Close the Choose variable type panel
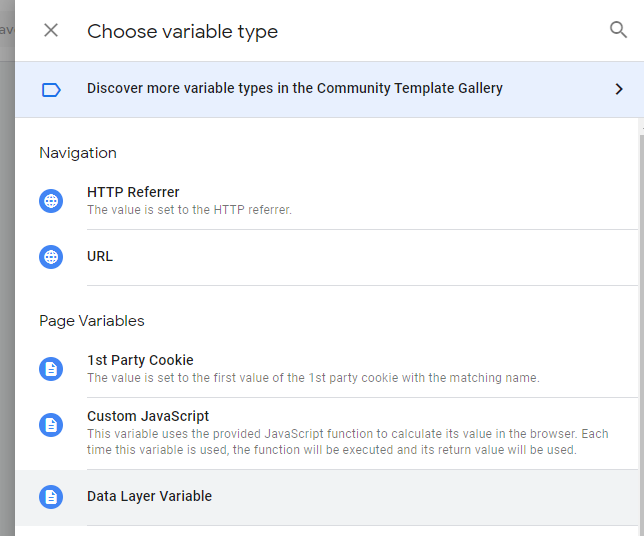644x536 pixels. tap(51, 30)
